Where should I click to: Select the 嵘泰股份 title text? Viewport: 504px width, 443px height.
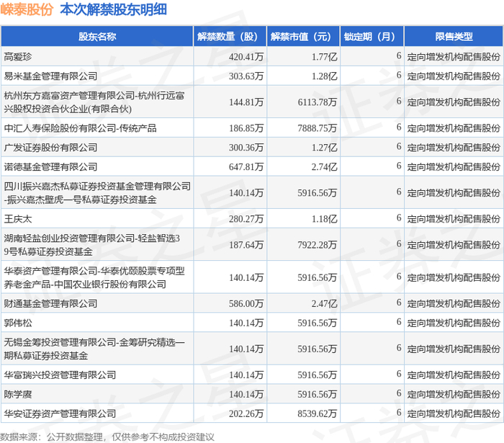click(27, 9)
